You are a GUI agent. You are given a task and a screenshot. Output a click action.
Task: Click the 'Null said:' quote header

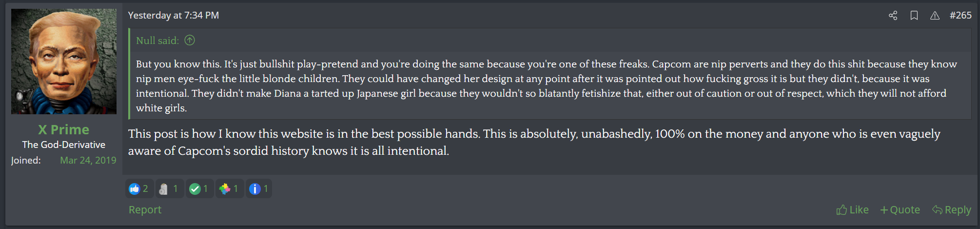(157, 41)
